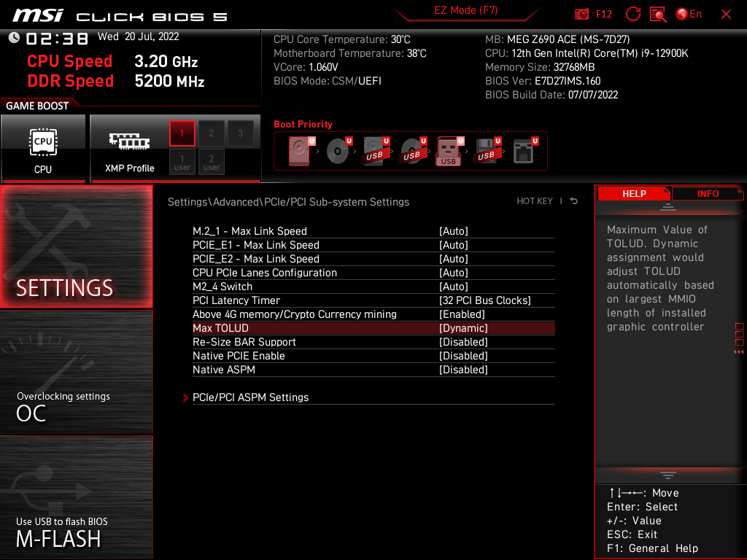
Task: Open M-FLASH to flash BIOS via USB
Action: (x=76, y=497)
